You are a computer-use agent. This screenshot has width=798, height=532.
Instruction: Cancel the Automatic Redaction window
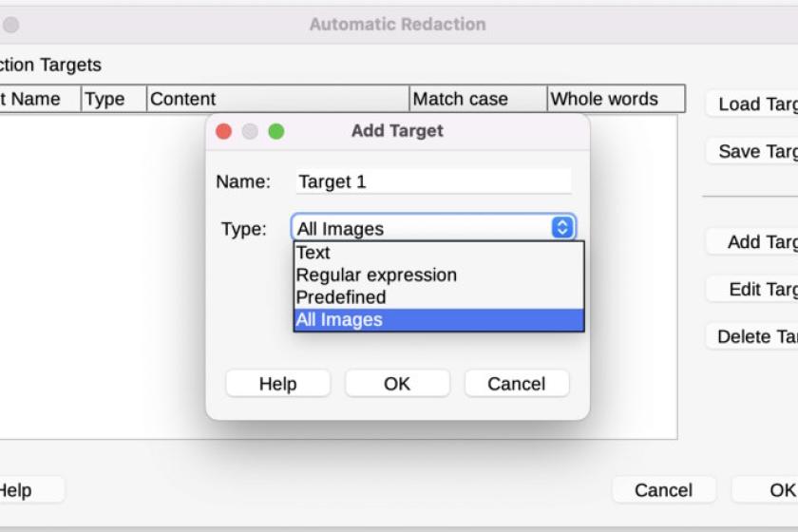tap(664, 490)
